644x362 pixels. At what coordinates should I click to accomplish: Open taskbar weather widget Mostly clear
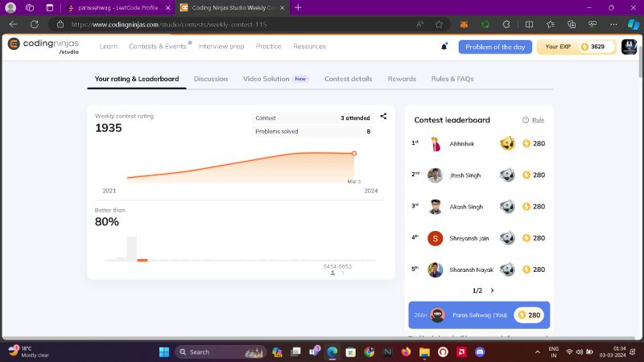tap(29, 352)
